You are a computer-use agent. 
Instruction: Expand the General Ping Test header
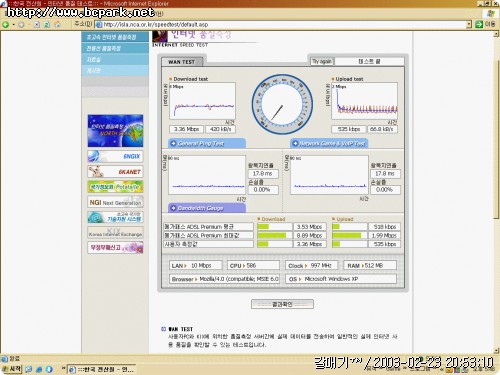pos(207,143)
